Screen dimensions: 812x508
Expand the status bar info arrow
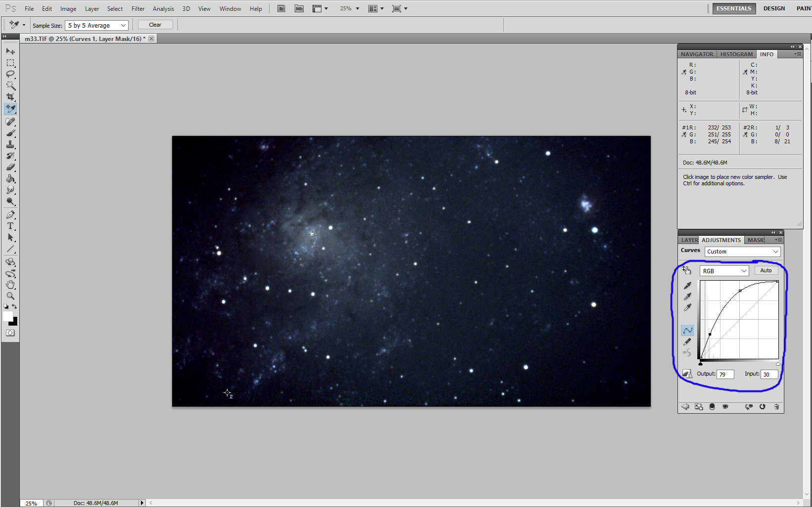tap(142, 503)
